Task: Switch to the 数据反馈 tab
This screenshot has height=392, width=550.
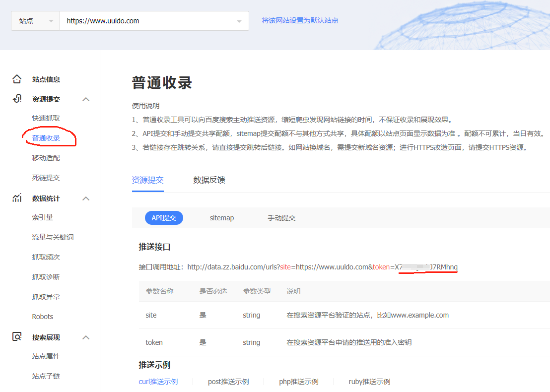Action: [209, 180]
